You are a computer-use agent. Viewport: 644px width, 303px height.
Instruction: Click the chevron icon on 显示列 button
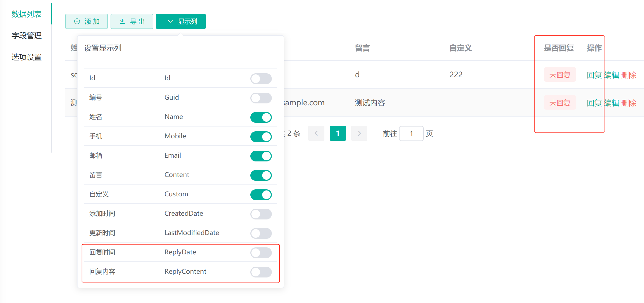click(170, 21)
